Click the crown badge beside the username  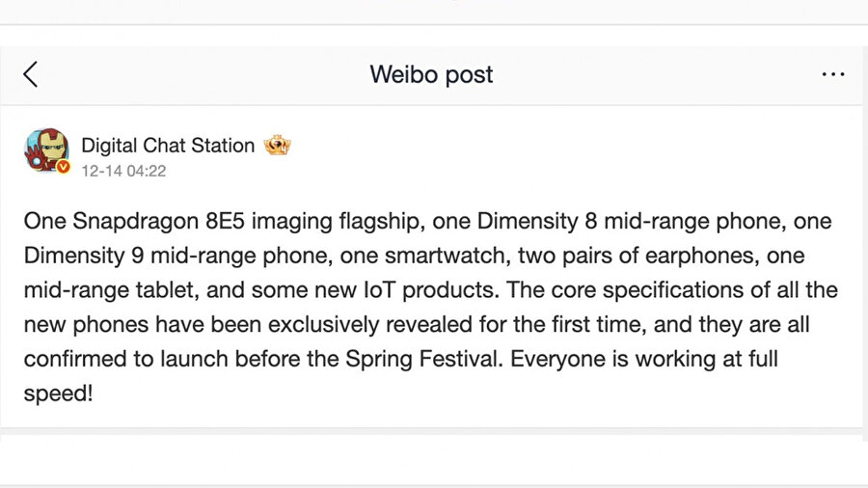(277, 146)
